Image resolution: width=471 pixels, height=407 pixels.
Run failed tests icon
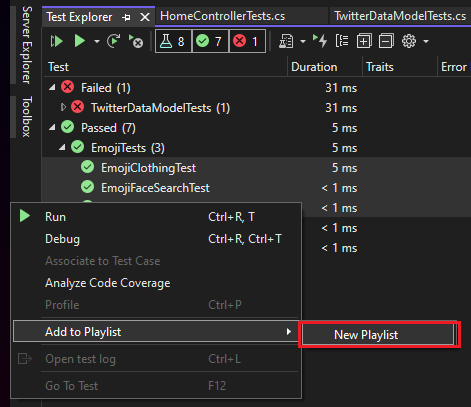136,41
